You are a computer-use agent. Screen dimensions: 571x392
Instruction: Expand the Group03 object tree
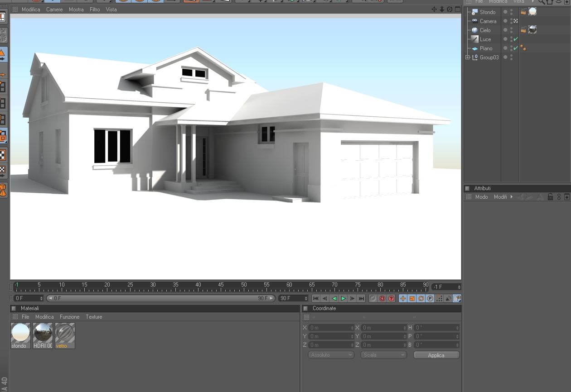click(x=468, y=57)
